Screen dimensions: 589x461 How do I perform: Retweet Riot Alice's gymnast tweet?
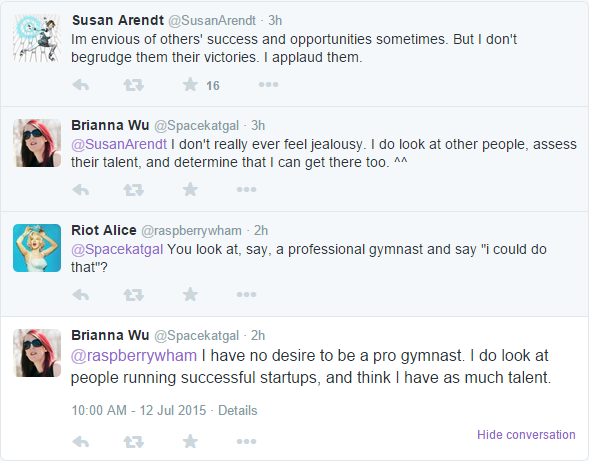click(x=134, y=295)
